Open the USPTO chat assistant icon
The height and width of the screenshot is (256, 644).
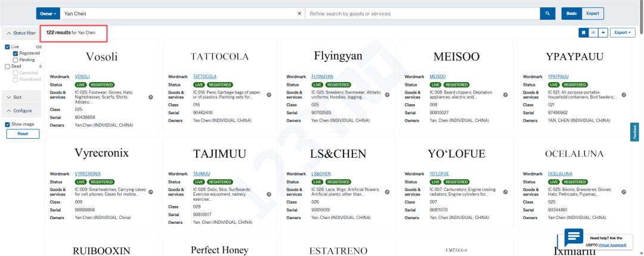(574, 238)
